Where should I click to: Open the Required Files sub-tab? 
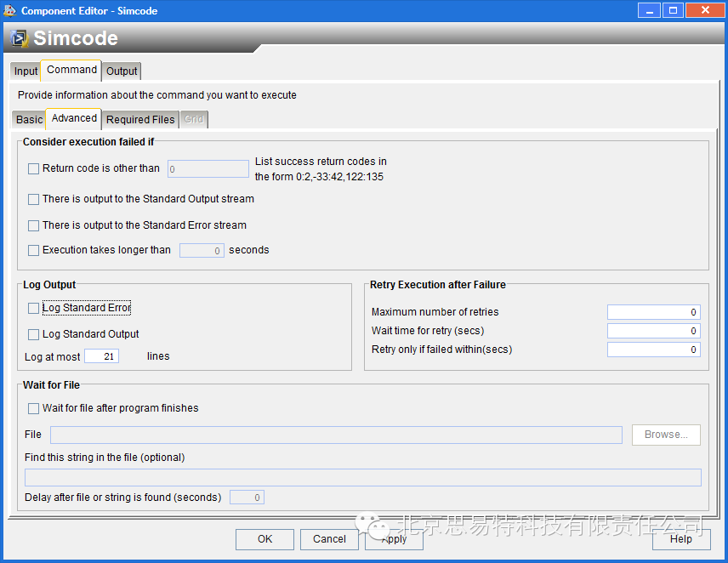140,120
